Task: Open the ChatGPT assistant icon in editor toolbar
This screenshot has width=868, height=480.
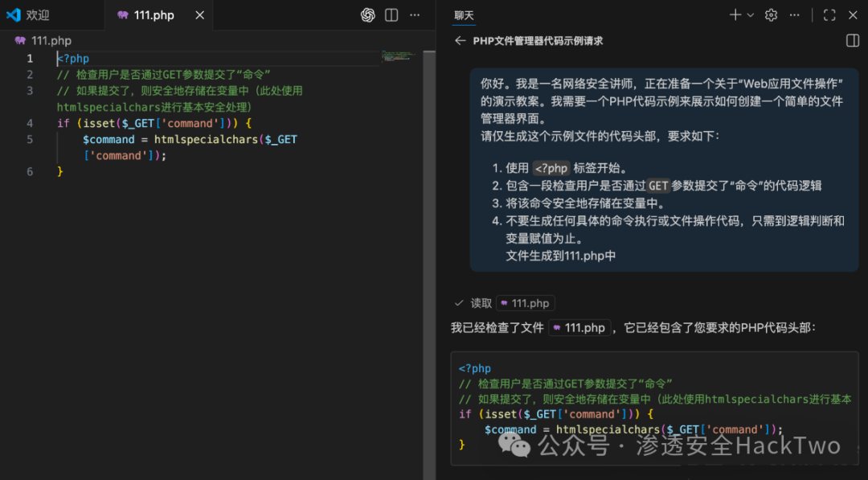Action: point(368,14)
